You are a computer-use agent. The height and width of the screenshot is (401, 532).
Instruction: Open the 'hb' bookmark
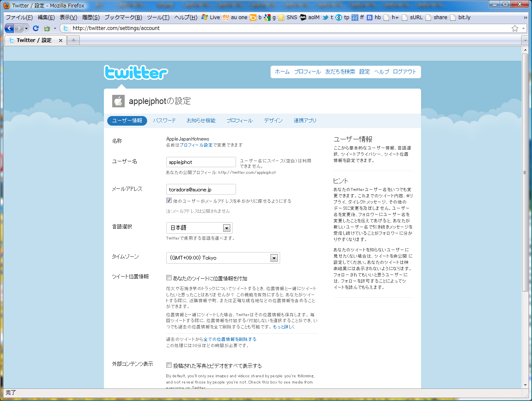click(x=374, y=17)
